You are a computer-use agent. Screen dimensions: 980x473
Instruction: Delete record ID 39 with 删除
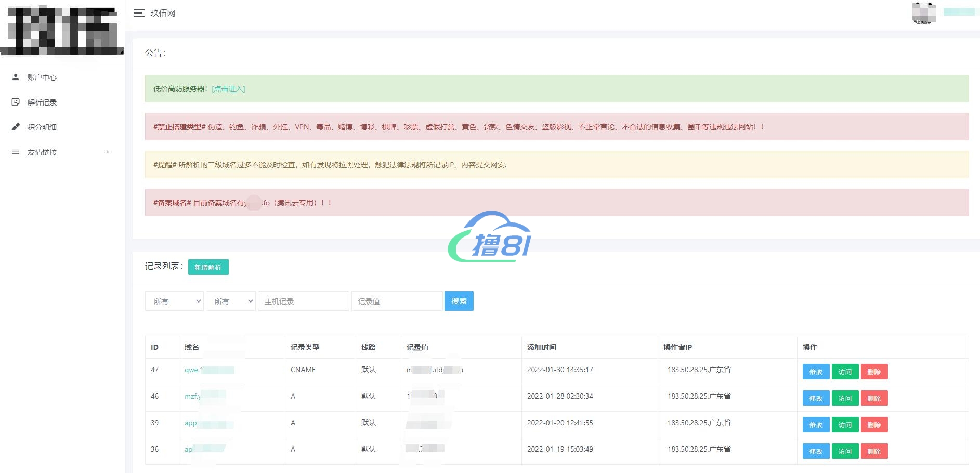tap(874, 425)
